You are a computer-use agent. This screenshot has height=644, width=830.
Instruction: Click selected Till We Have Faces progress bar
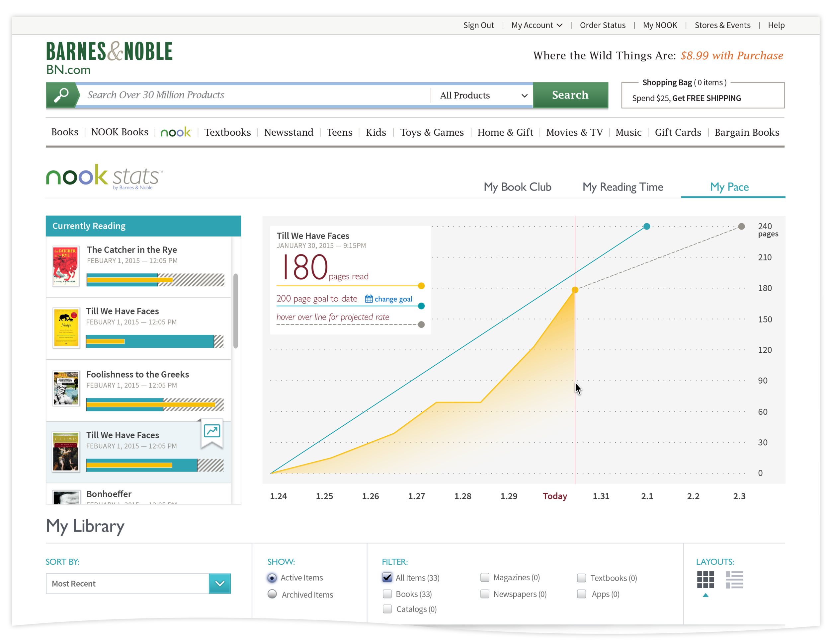pyautogui.click(x=155, y=465)
